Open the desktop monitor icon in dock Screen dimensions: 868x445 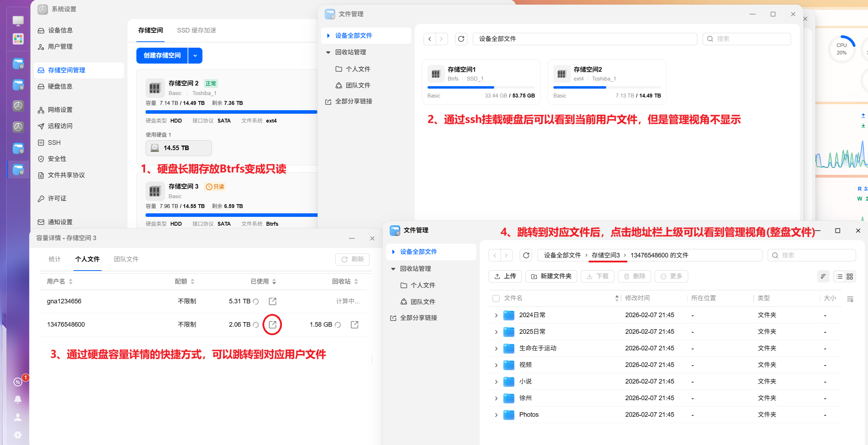(x=18, y=21)
